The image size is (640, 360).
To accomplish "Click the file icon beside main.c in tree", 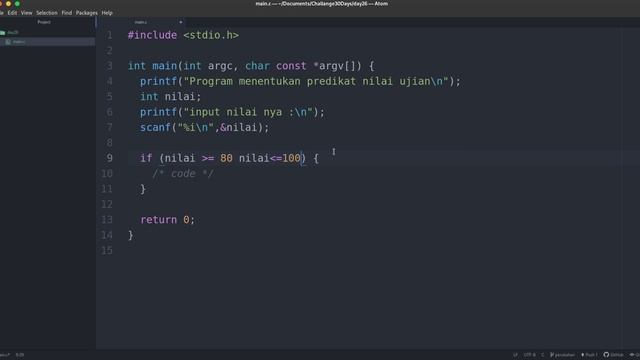I will 8,42.
